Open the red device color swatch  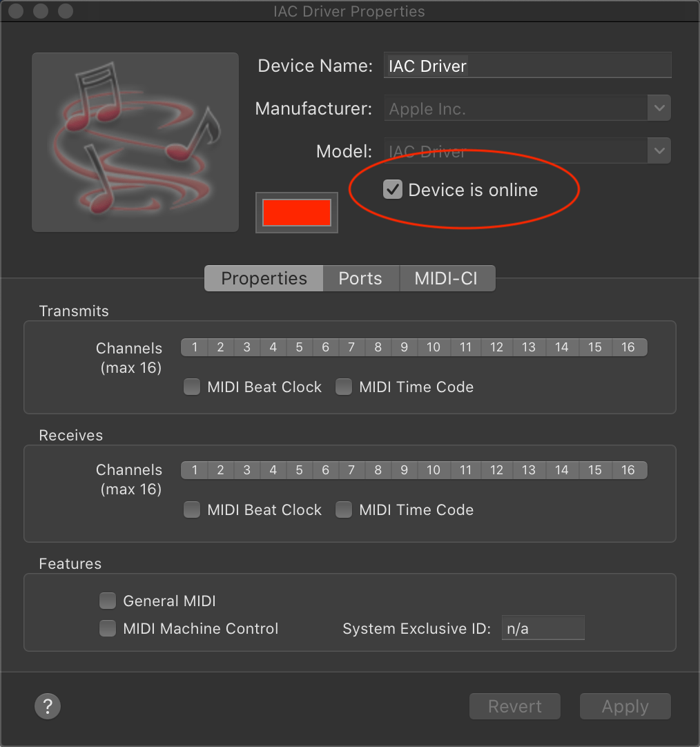click(x=297, y=213)
